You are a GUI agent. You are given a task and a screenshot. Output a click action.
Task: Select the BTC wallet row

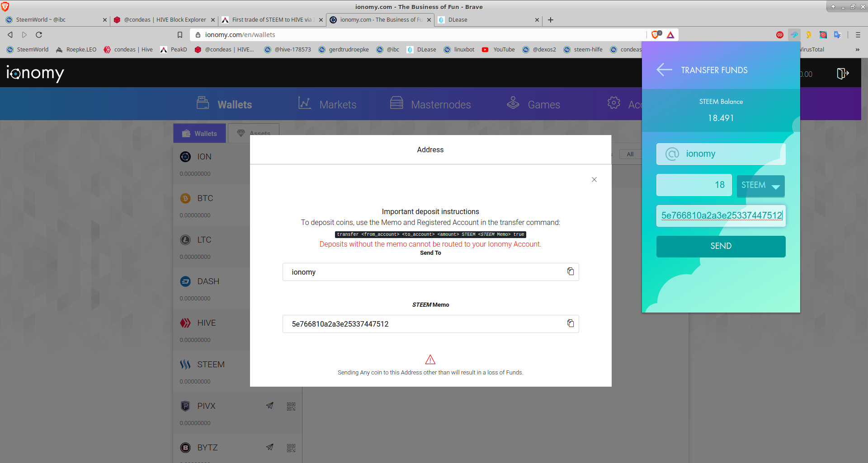tap(212, 206)
